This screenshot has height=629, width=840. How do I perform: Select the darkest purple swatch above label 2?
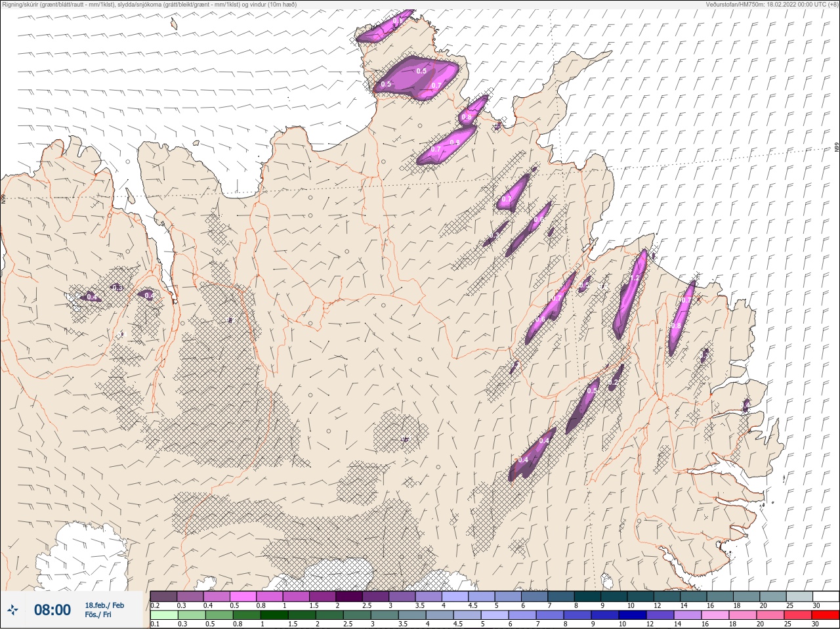pyautogui.click(x=349, y=596)
